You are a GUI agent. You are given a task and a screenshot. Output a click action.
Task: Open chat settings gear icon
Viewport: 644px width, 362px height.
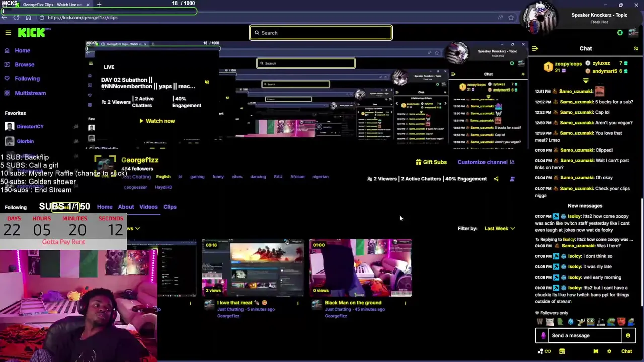click(x=609, y=351)
